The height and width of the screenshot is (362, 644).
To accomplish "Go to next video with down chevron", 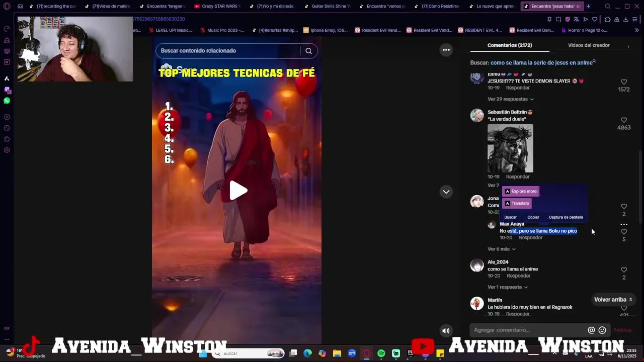I will [x=446, y=192].
